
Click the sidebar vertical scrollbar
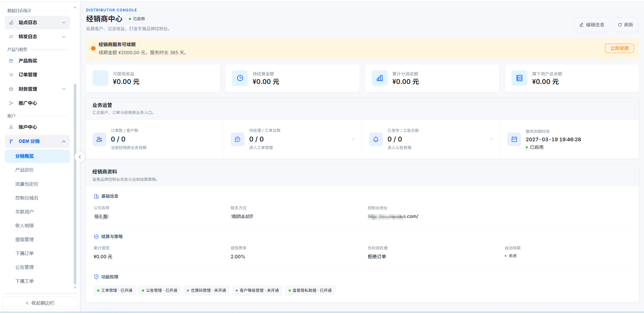pos(75,184)
